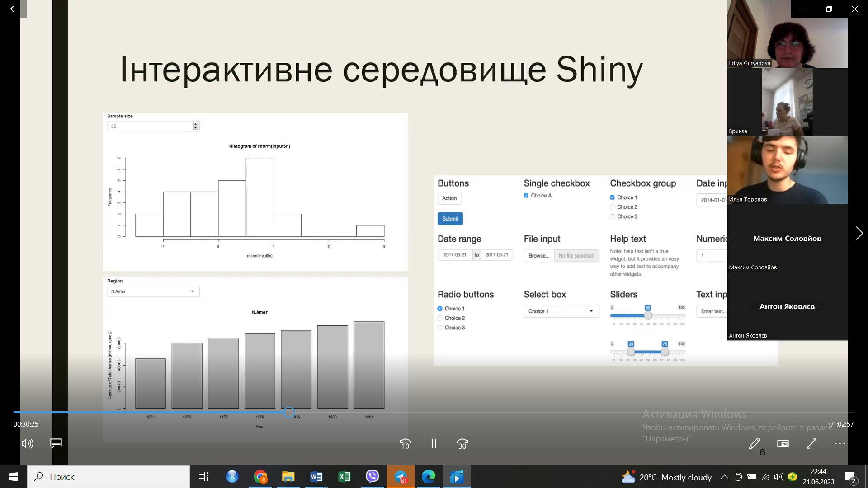The image size is (868, 488).
Task: Switch to mini player view
Action: coord(783,444)
